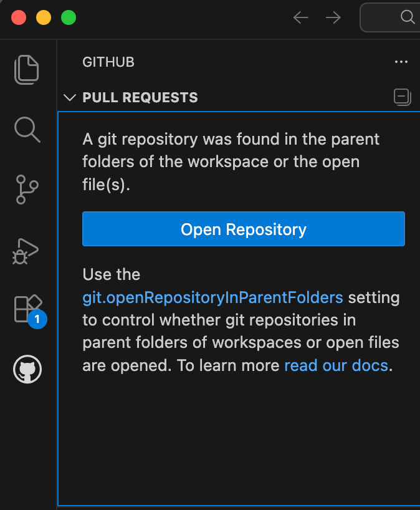Click the collapse all icon on Pull Requests header
The image size is (420, 510).
coord(402,97)
